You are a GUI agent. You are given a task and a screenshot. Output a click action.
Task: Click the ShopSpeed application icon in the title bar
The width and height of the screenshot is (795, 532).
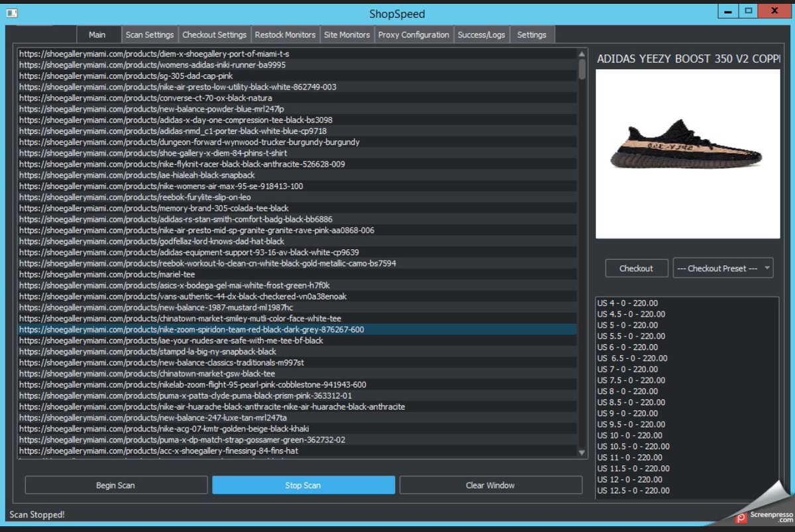point(11,12)
